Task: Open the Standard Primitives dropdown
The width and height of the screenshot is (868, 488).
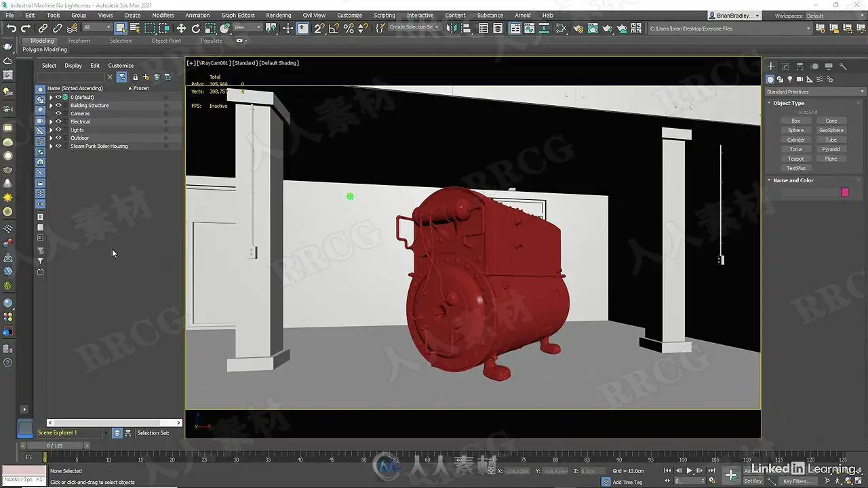Action: (x=814, y=91)
